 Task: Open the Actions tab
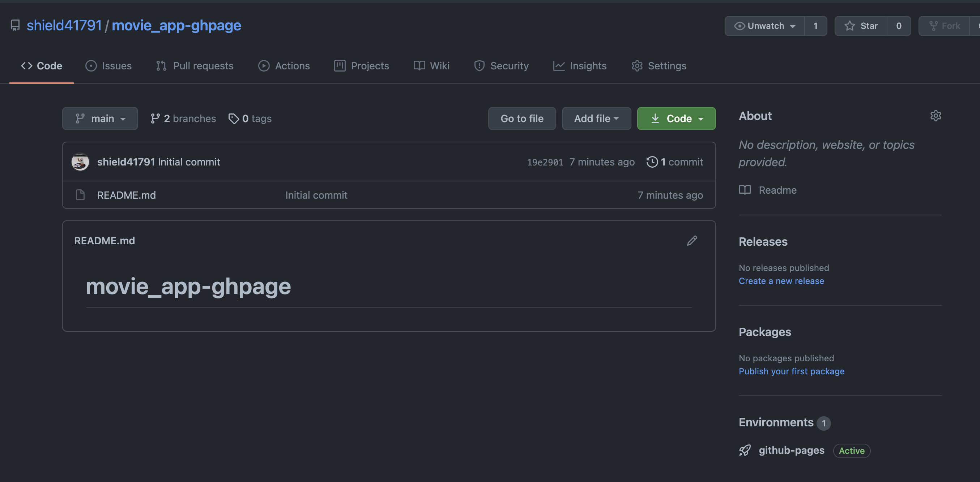click(284, 66)
